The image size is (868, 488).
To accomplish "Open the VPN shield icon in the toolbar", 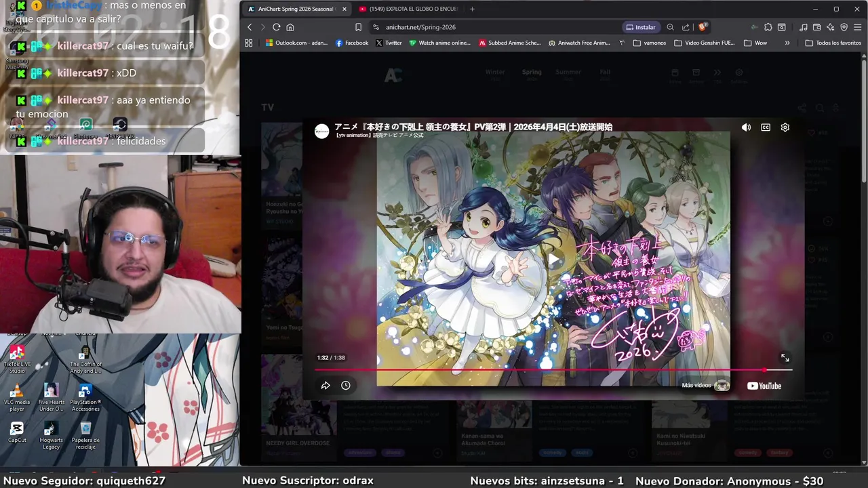I will (x=844, y=27).
